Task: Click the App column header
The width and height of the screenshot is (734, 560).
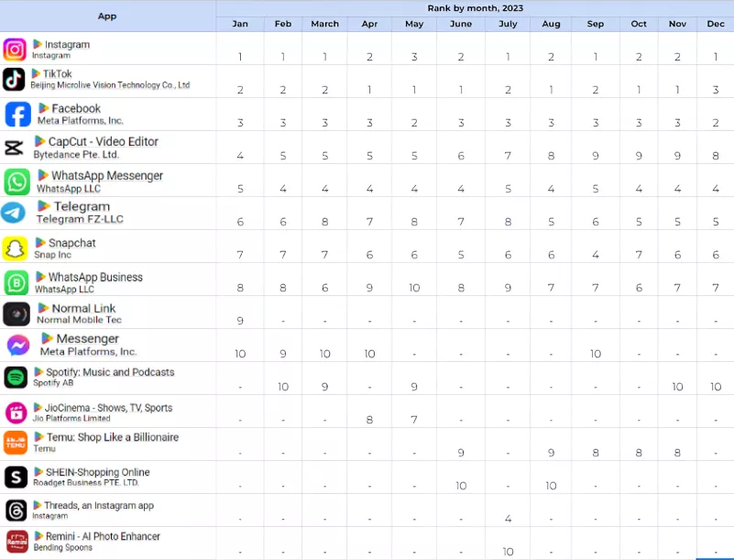Action: coord(107,16)
